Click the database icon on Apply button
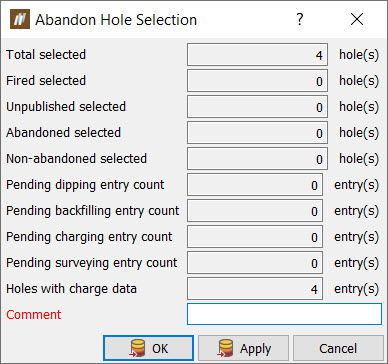388x364 pixels. pos(226,349)
